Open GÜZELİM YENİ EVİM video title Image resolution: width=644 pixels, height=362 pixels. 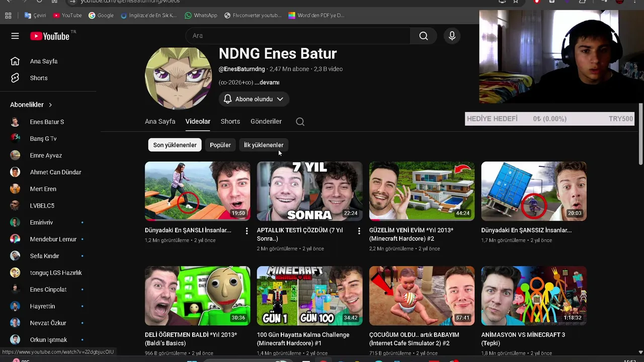(412, 234)
